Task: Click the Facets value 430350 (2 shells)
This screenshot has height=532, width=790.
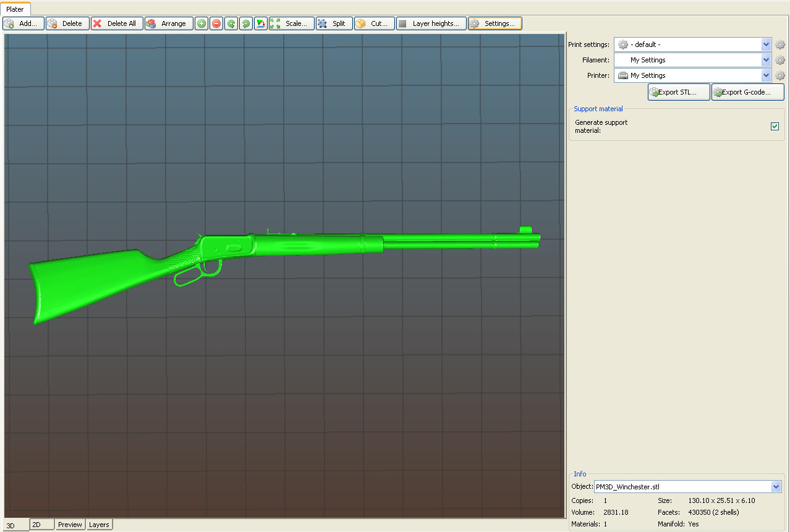Action: 713,512
